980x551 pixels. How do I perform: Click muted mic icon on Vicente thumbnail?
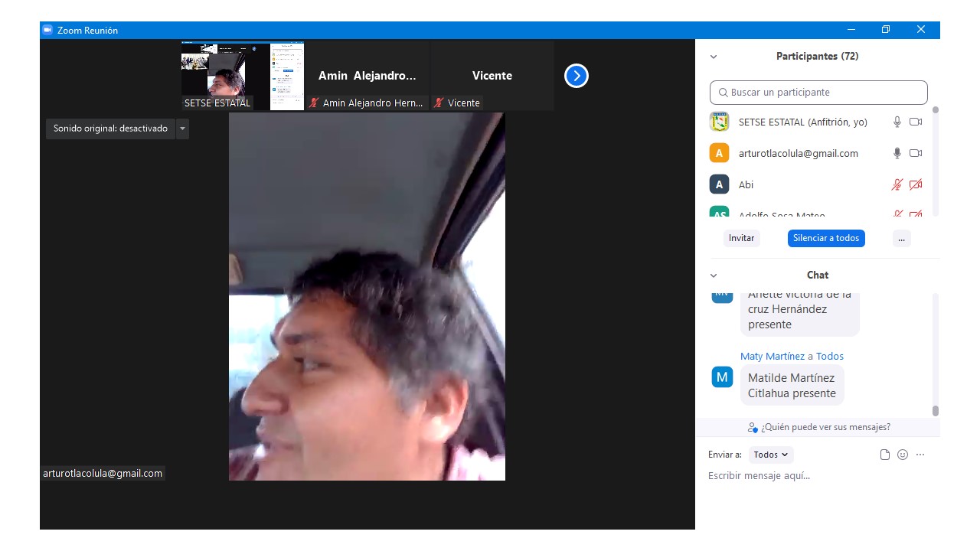439,103
